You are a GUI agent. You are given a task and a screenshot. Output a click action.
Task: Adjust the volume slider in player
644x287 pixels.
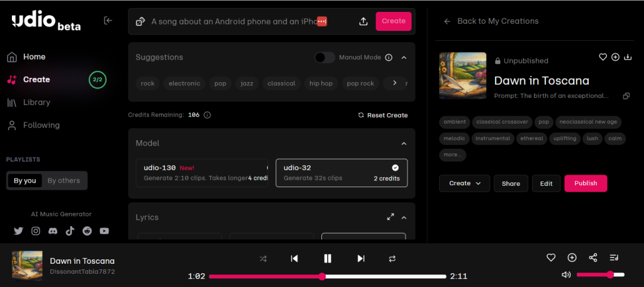(600, 274)
